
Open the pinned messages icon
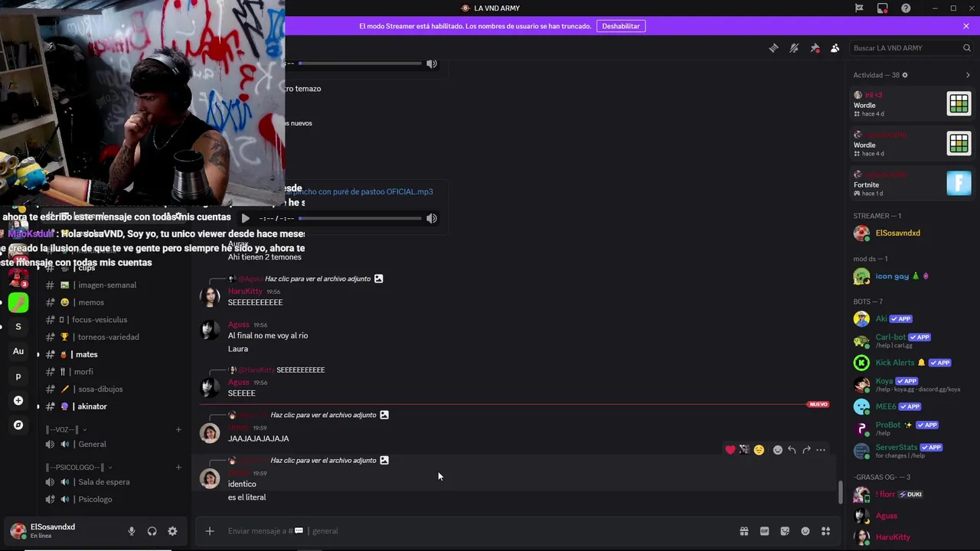pos(815,47)
